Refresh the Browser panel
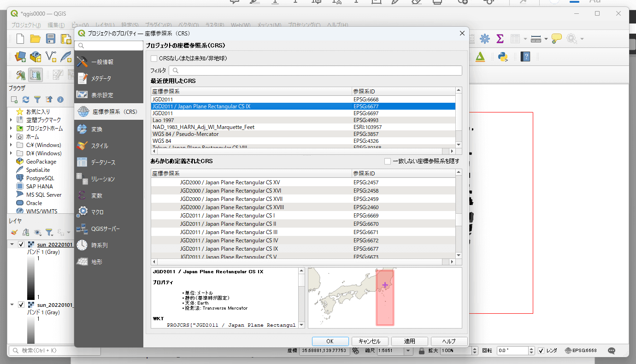This screenshot has height=364, width=636. (x=26, y=100)
